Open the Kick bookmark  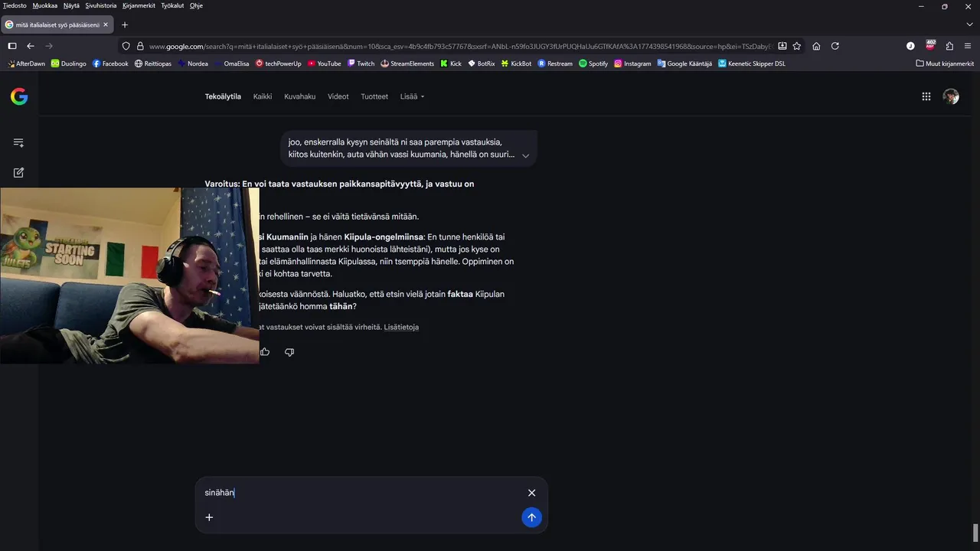pos(451,64)
